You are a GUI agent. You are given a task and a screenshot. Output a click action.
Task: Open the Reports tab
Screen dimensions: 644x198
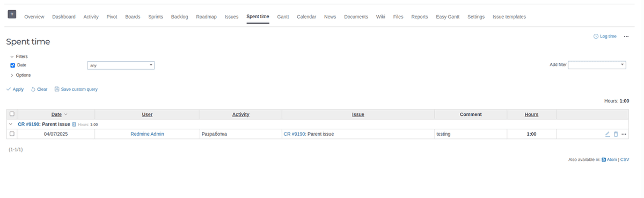coord(420,17)
